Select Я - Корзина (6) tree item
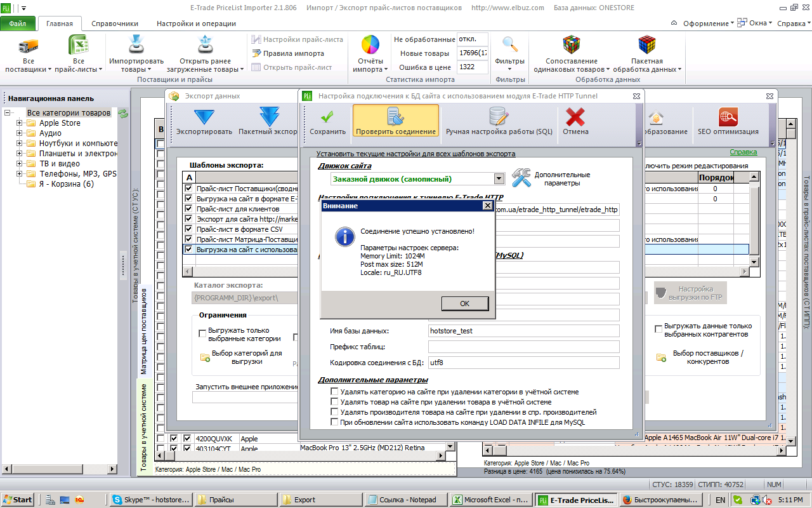This screenshot has width=812, height=508. [x=67, y=184]
